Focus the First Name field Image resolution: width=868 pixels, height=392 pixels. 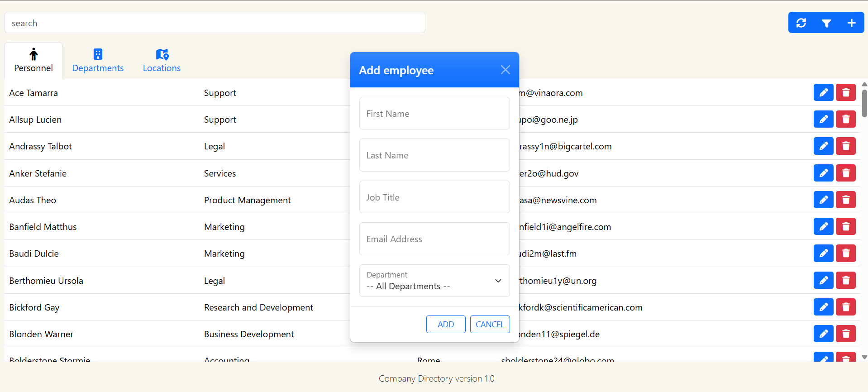[x=434, y=114]
